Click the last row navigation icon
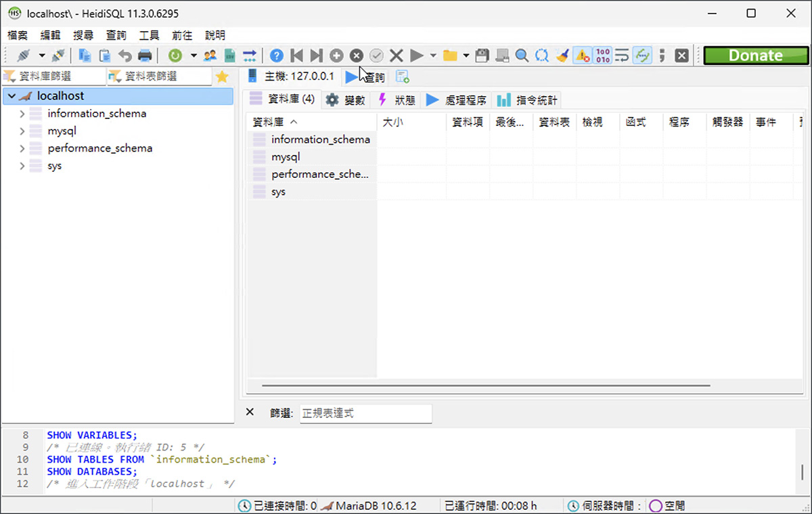The image size is (812, 514). 316,55
